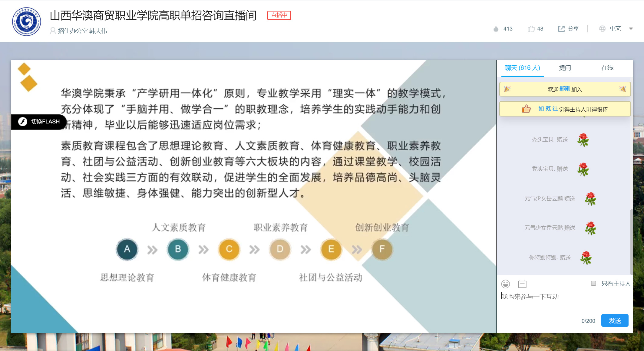The width and height of the screenshot is (644, 351).
Task: Click the live room title text
Action: point(153,15)
